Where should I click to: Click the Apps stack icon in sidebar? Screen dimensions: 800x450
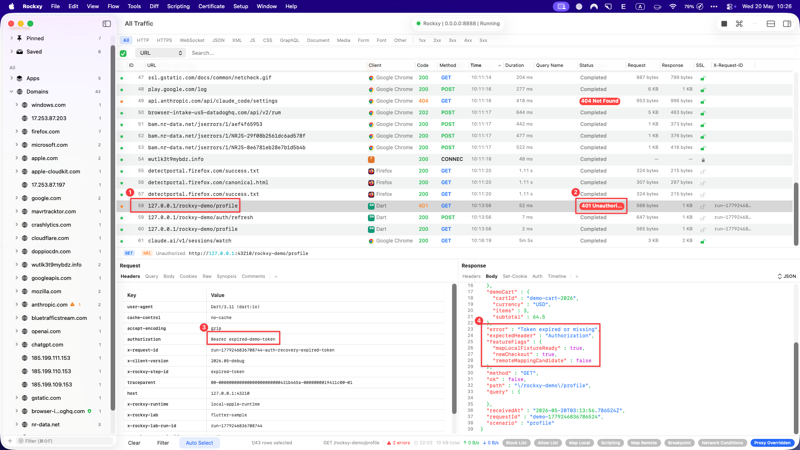pos(19,78)
